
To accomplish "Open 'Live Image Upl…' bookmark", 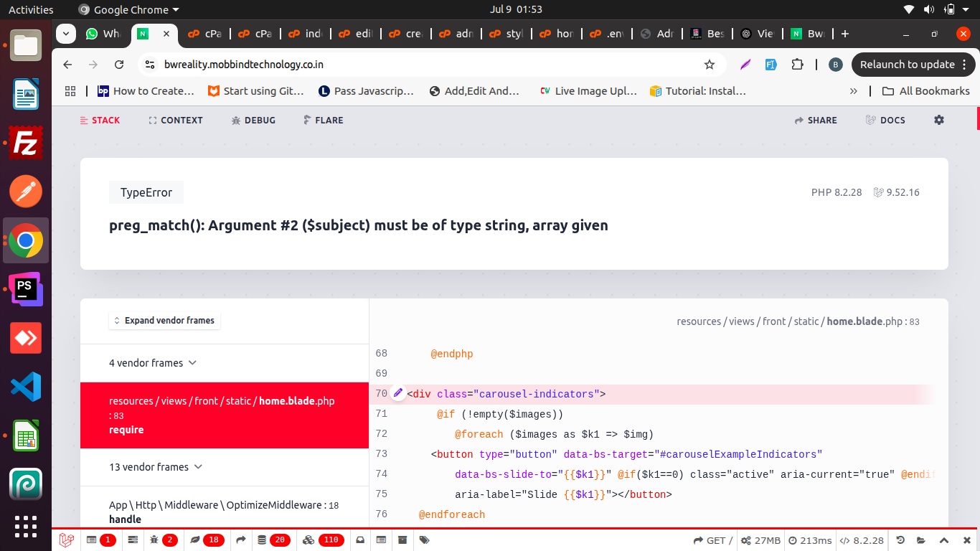I will tap(588, 91).
